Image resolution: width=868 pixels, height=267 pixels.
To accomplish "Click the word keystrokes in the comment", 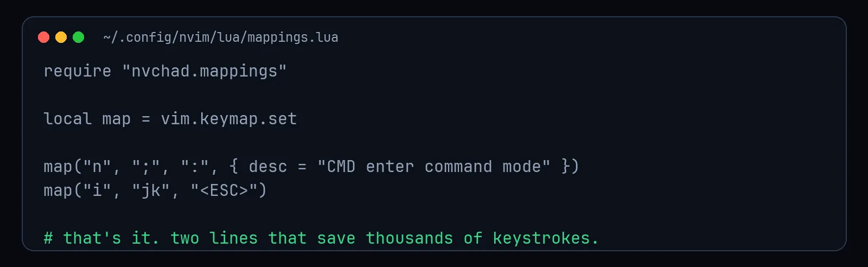I will pos(541,238).
